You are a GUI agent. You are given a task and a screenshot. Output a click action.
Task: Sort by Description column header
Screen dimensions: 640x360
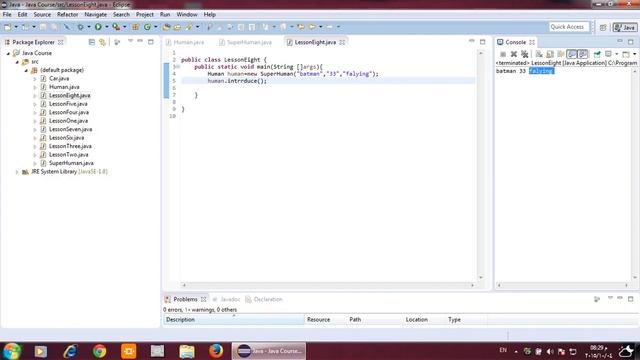tap(234, 320)
